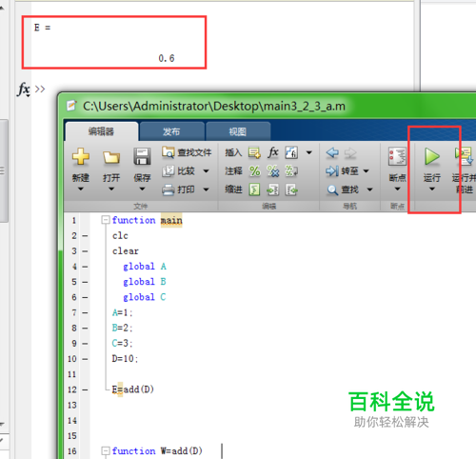The height and width of the screenshot is (459, 476).
Task: Click the code line 'clear'
Action: [x=126, y=251]
